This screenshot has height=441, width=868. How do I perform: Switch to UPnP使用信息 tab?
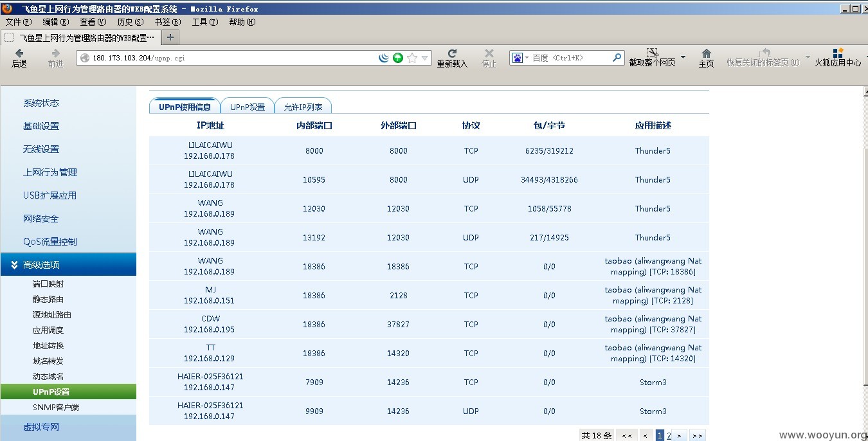185,107
